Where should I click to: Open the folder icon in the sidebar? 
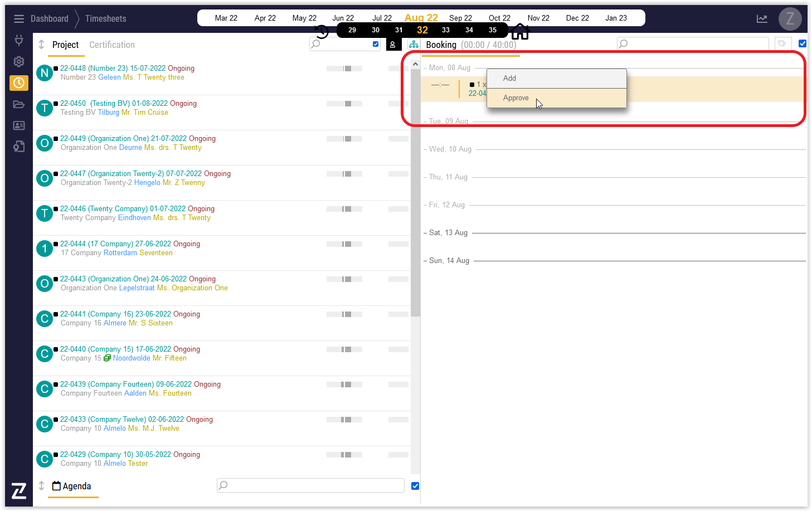click(19, 104)
